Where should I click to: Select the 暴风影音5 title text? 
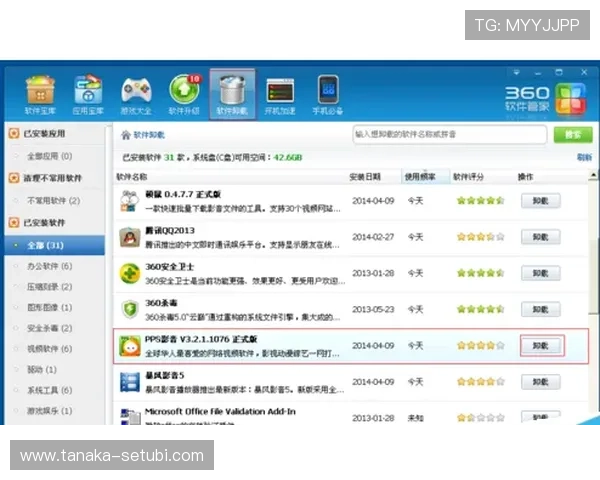[165, 376]
